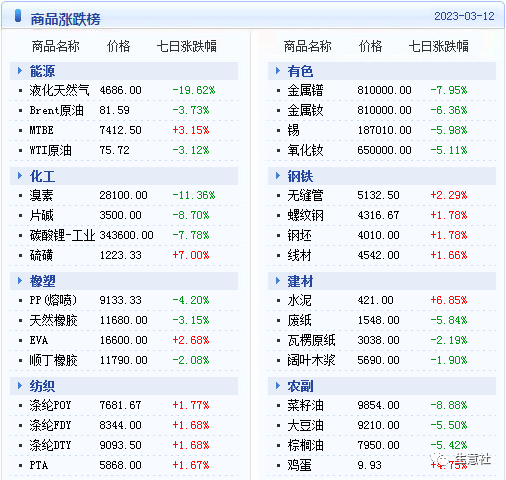Expand the 钢铁 category arrow
Viewport: 506px width, 480px height.
tap(278, 176)
